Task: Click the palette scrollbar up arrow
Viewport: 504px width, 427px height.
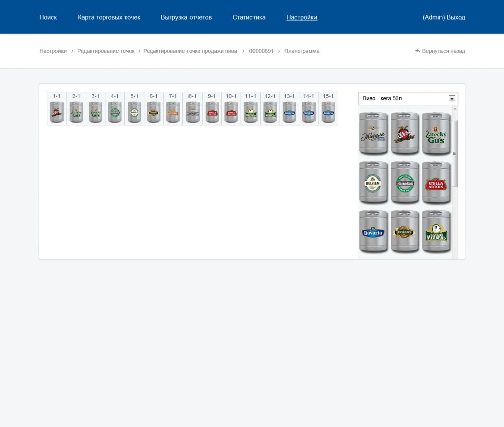Action: [455, 109]
